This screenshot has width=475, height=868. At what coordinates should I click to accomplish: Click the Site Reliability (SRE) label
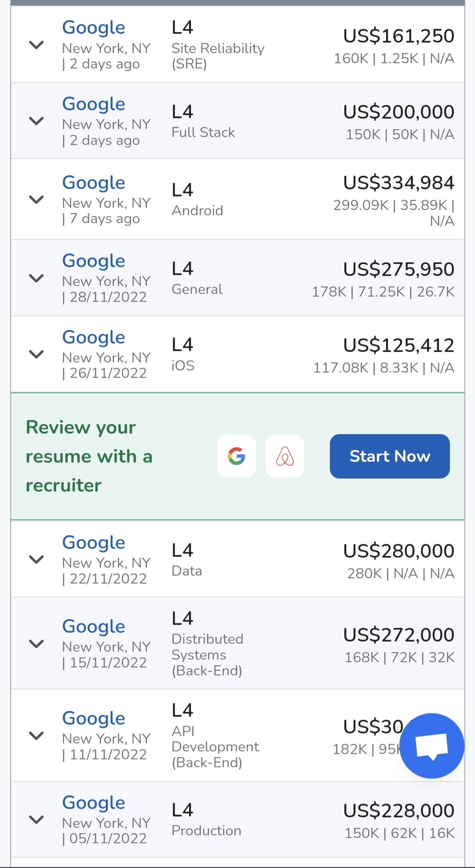(x=218, y=56)
